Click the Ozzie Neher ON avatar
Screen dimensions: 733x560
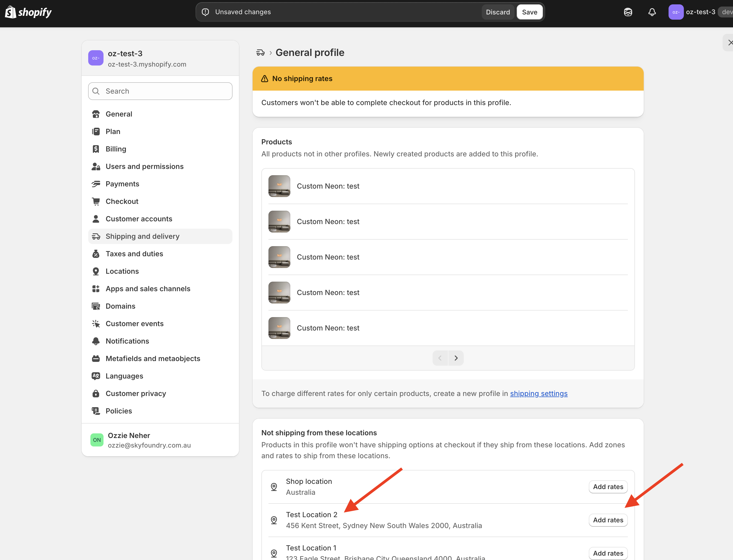click(x=97, y=440)
